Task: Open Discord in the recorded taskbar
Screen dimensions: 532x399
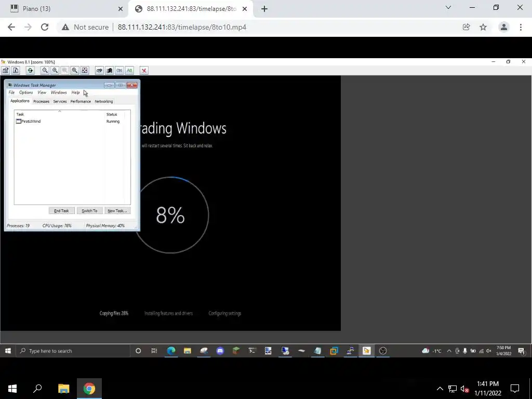Action: coord(220,351)
